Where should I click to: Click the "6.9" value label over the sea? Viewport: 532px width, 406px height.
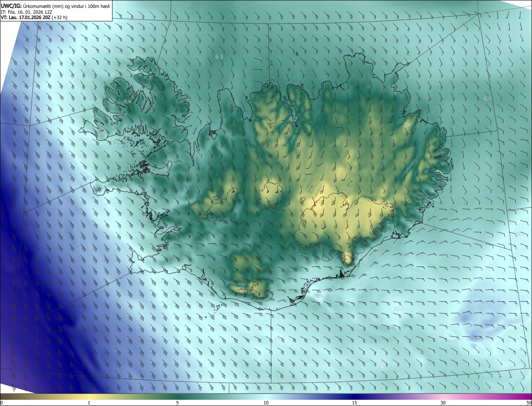click(488, 98)
